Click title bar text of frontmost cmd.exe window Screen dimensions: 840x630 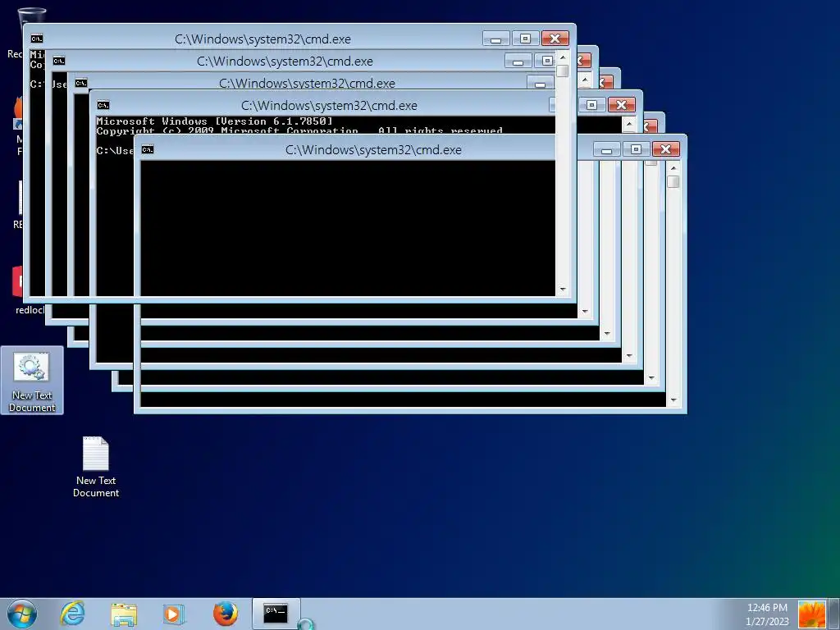point(373,149)
